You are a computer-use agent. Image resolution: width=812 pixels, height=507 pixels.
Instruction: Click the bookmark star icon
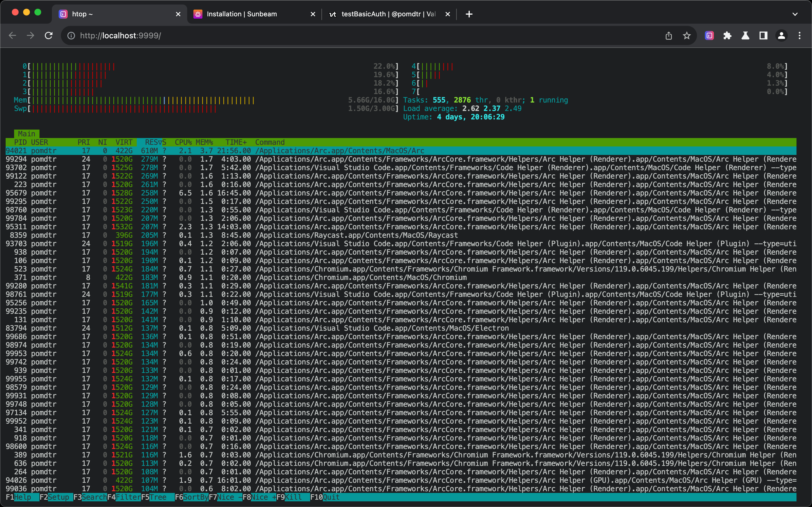click(x=687, y=35)
